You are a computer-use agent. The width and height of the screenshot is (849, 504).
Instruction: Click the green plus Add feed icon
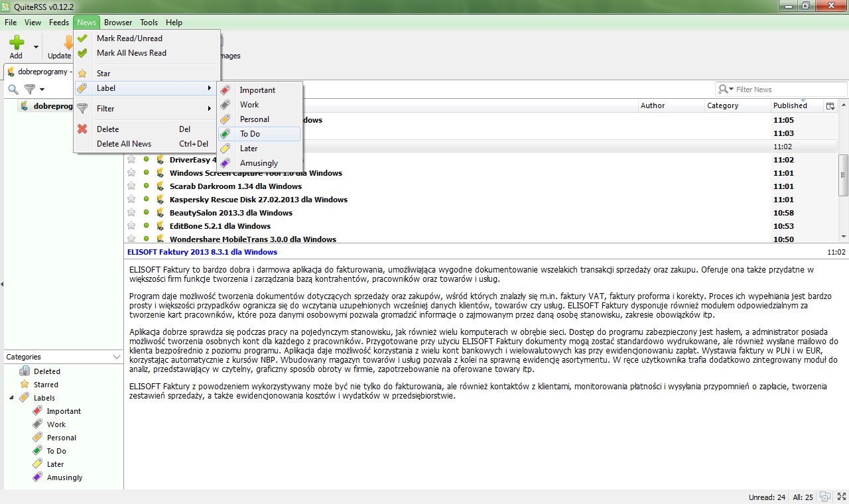coord(16,42)
